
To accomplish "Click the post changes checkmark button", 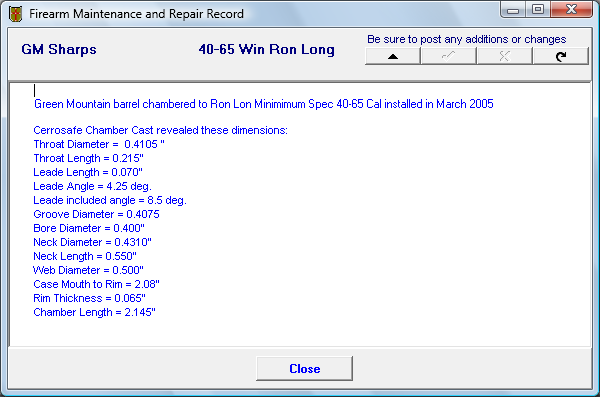I will pos(448,56).
